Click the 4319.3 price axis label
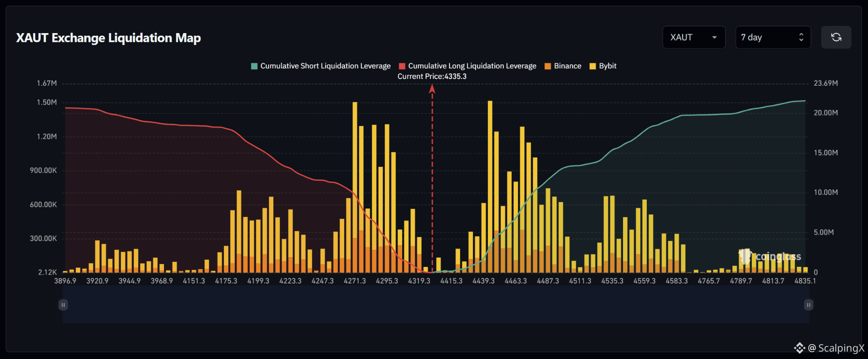Screen dimensions: 868x359 click(419, 281)
